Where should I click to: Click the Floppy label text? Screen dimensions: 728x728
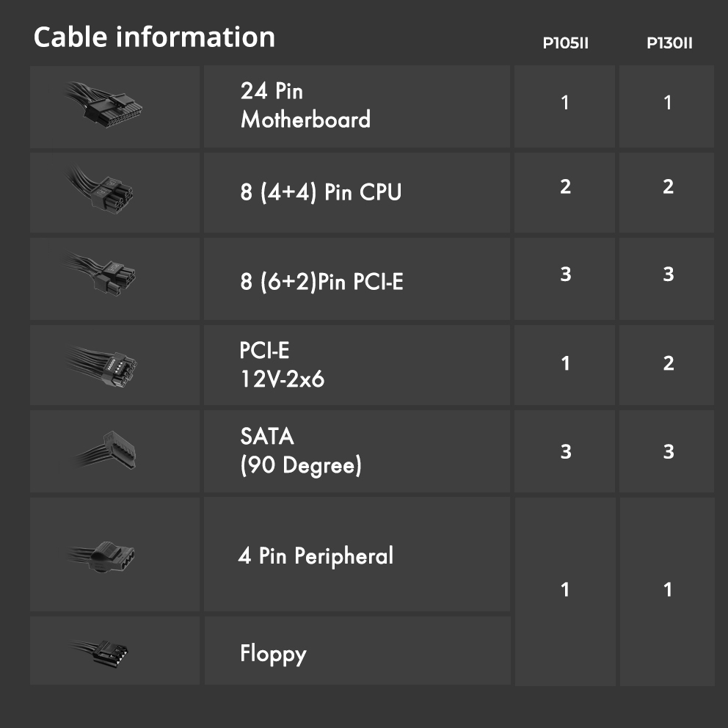coord(273,652)
